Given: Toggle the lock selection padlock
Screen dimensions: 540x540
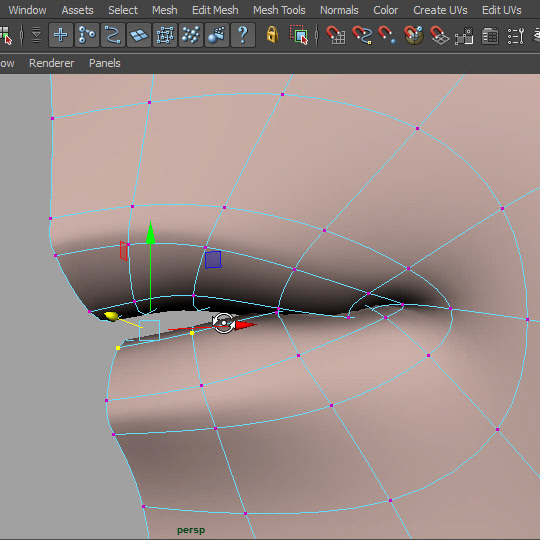Looking at the screenshot, I should point(272,35).
